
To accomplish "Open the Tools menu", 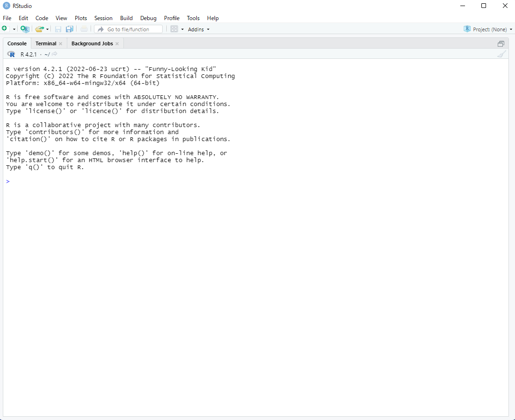I will 193,18.
